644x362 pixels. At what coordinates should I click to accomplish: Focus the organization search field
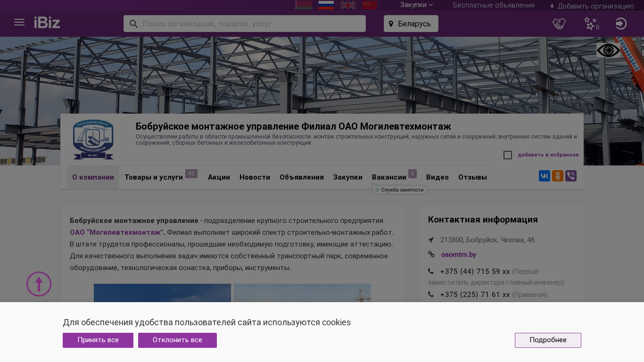click(245, 24)
